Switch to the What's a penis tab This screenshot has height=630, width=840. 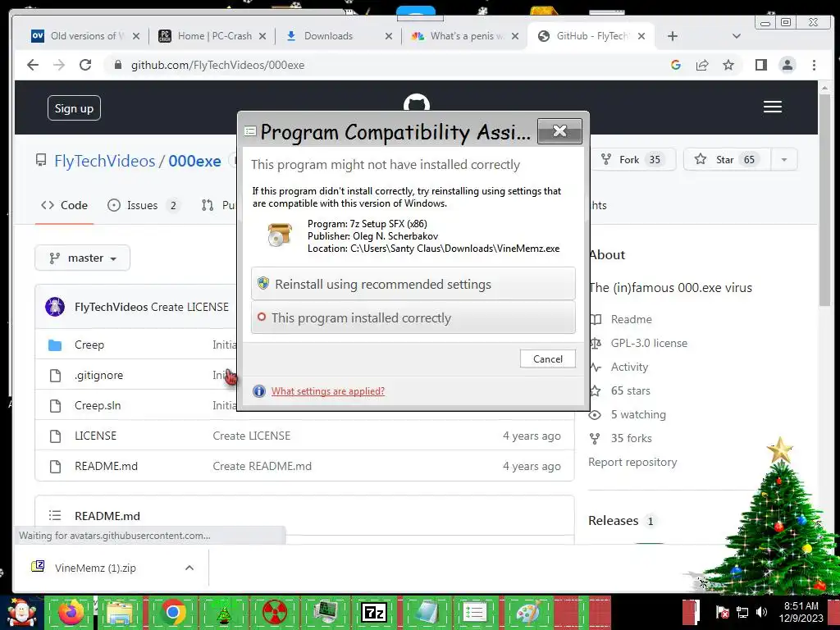tap(464, 36)
